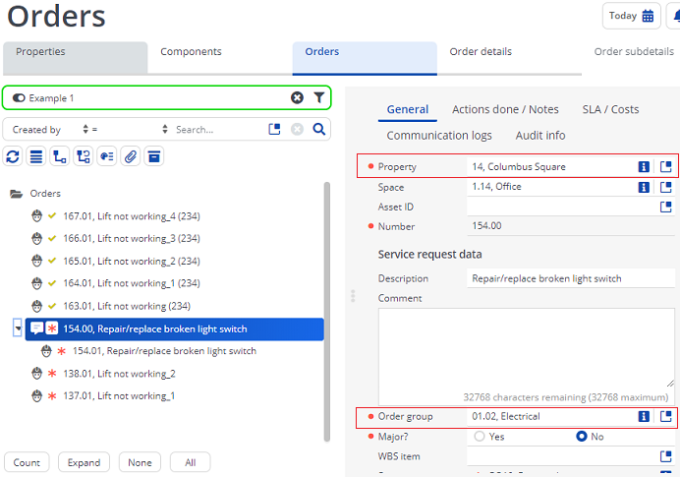
Task: Show info for Order group field
Action: click(x=644, y=416)
